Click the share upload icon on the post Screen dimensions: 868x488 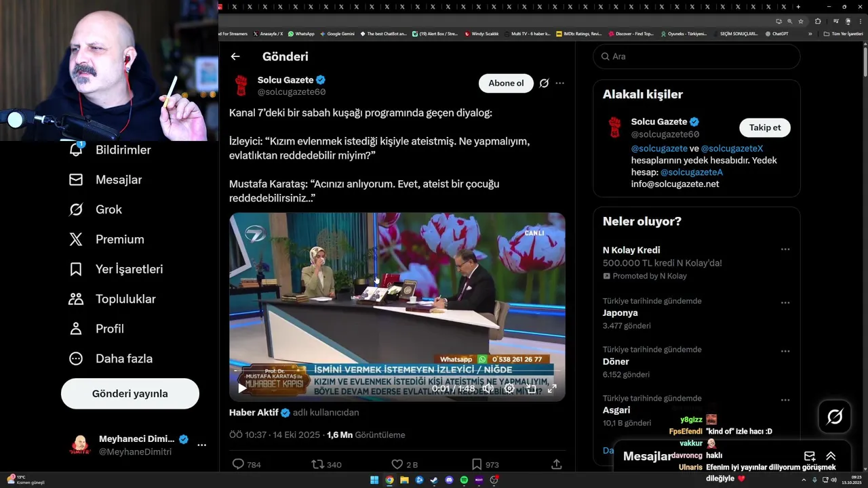pyautogui.click(x=556, y=464)
